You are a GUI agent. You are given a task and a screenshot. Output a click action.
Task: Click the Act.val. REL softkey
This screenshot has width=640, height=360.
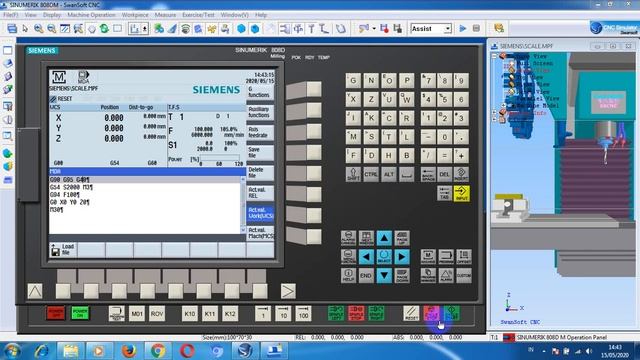(x=260, y=193)
